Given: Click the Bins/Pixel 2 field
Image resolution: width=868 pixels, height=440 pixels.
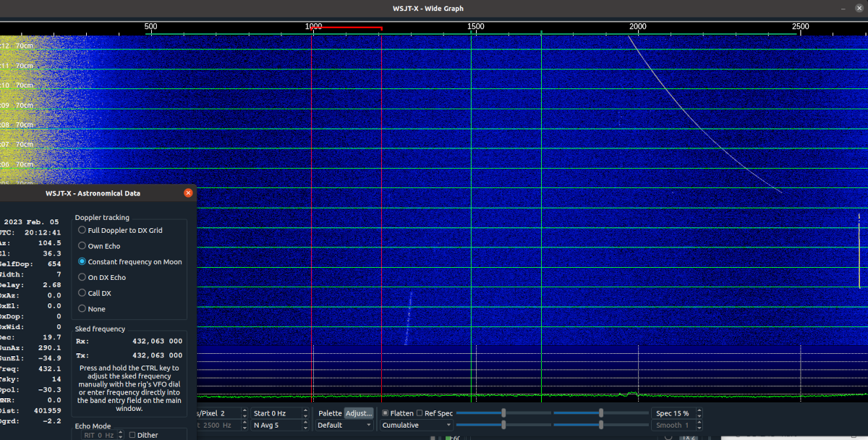Looking at the screenshot, I should pyautogui.click(x=221, y=413).
